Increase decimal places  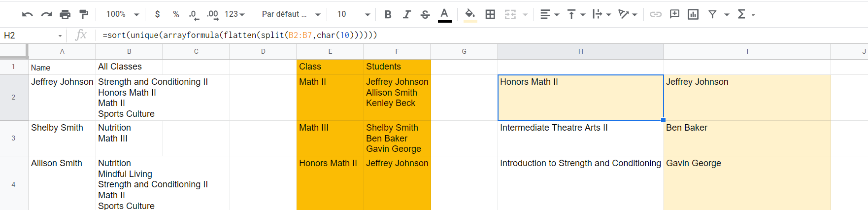(x=213, y=15)
